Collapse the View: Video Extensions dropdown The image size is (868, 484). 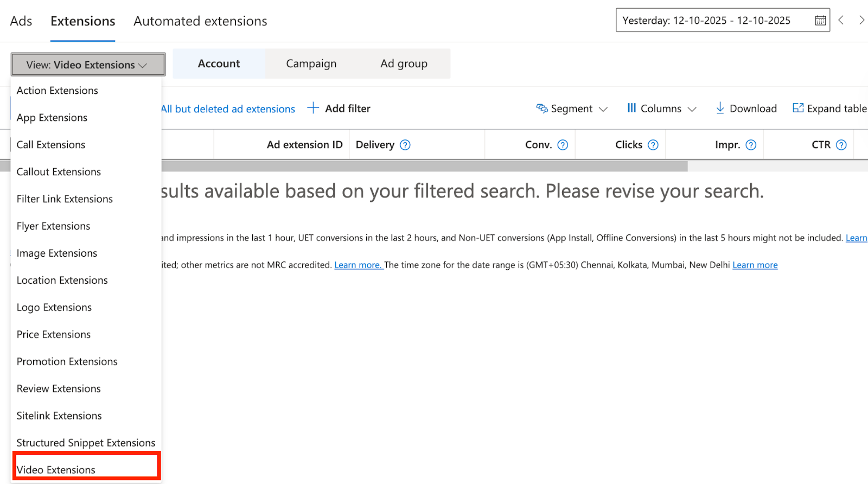(88, 65)
